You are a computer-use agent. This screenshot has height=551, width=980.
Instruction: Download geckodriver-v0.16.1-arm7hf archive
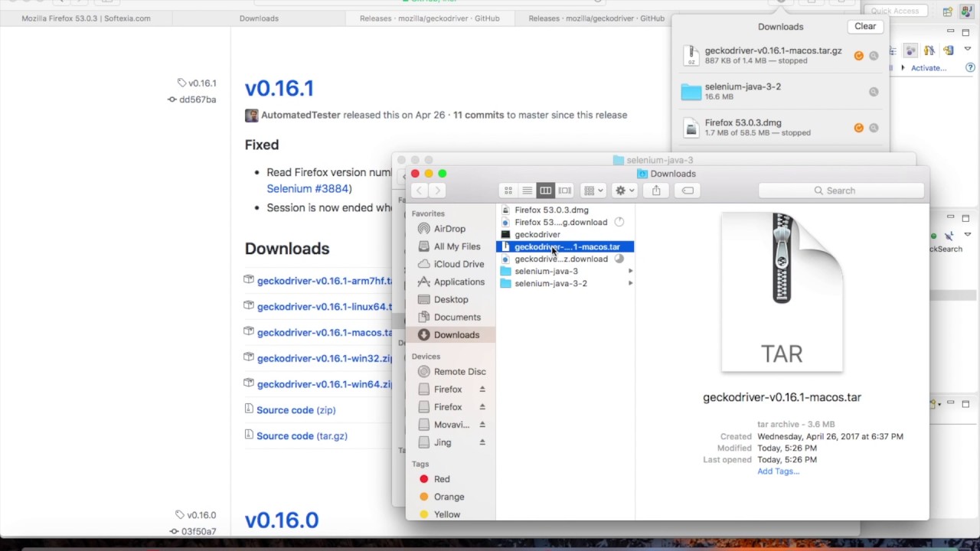pyautogui.click(x=325, y=281)
